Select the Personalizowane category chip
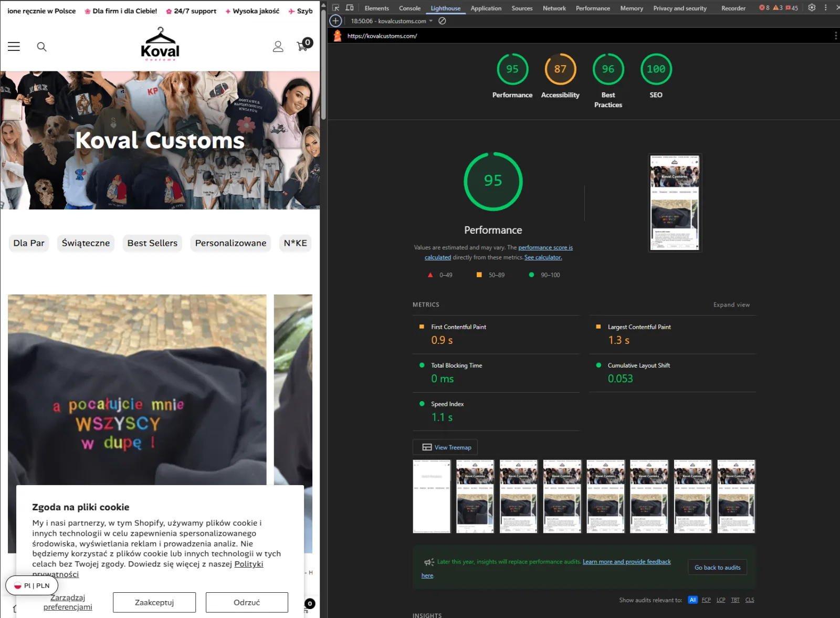The image size is (840, 618). [x=230, y=243]
